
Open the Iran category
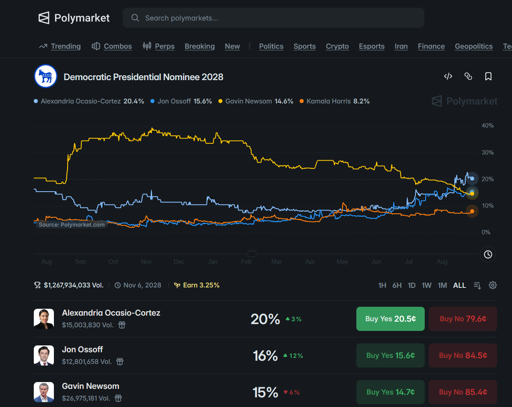point(401,47)
